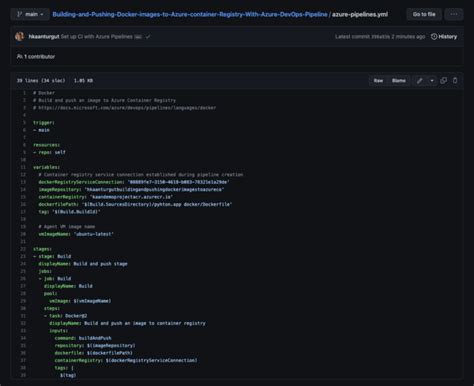Click the 'trigger:' code line
474x386 pixels.
(44, 123)
